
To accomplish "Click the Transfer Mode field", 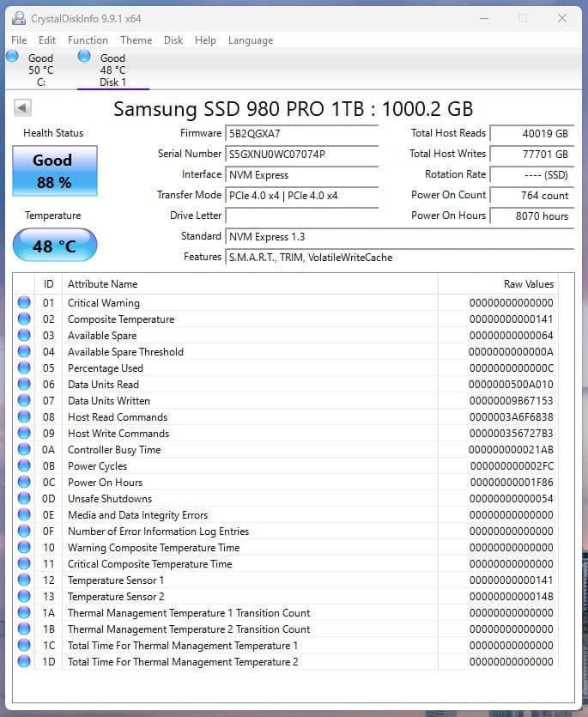I will click(302, 195).
